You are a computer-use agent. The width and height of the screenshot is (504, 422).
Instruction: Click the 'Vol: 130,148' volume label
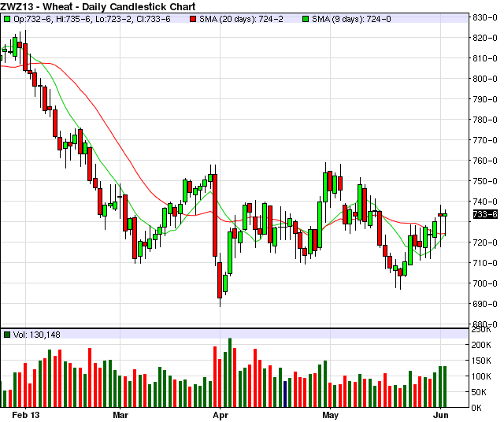37,335
